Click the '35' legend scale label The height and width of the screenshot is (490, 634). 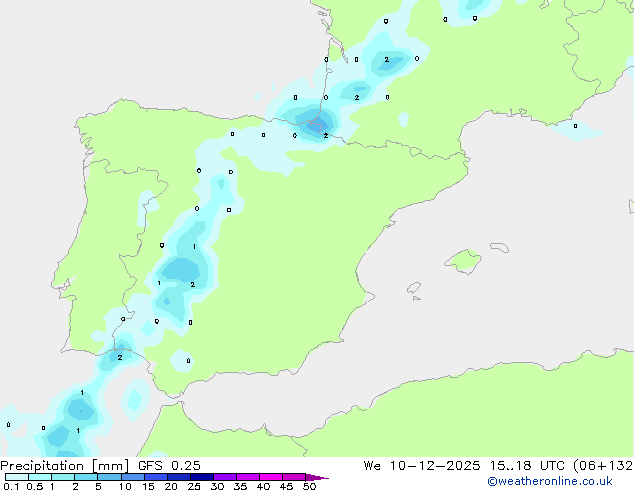[x=240, y=486]
